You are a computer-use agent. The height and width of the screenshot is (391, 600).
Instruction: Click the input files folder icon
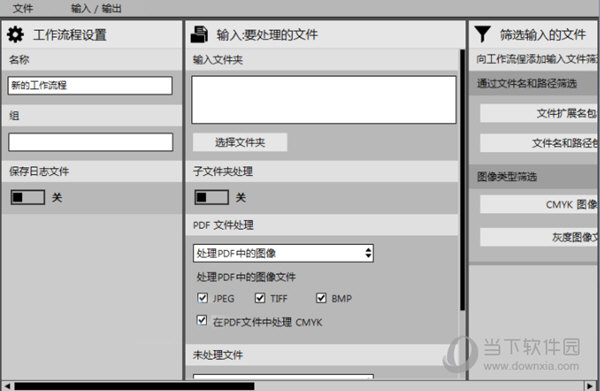[199, 34]
